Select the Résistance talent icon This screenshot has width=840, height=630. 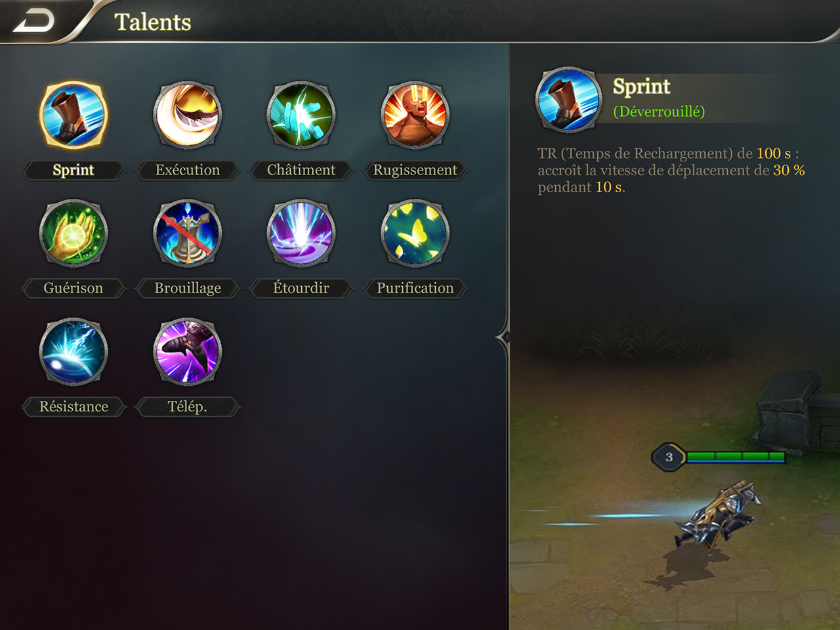pos(73,352)
